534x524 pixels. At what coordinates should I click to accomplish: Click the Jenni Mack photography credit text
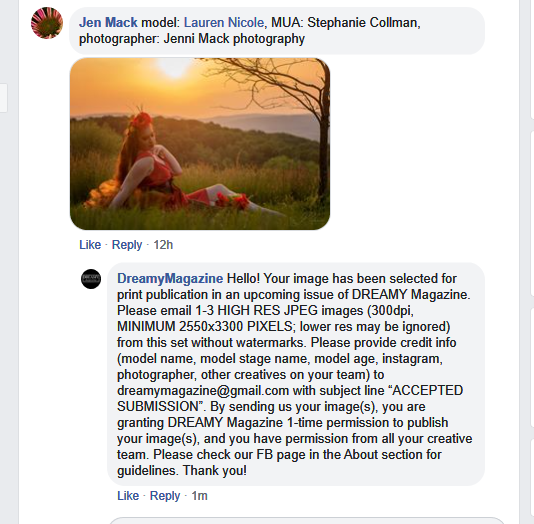point(234,38)
